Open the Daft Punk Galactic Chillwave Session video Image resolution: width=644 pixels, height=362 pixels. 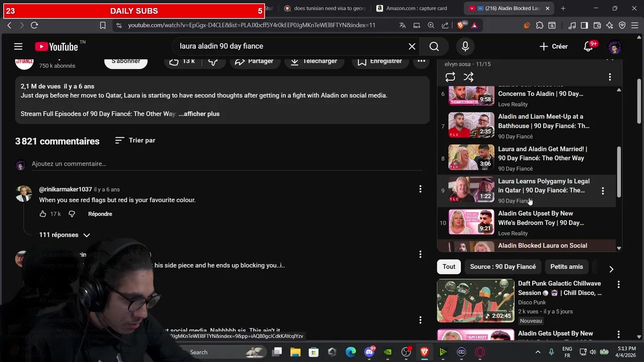tap(519, 301)
